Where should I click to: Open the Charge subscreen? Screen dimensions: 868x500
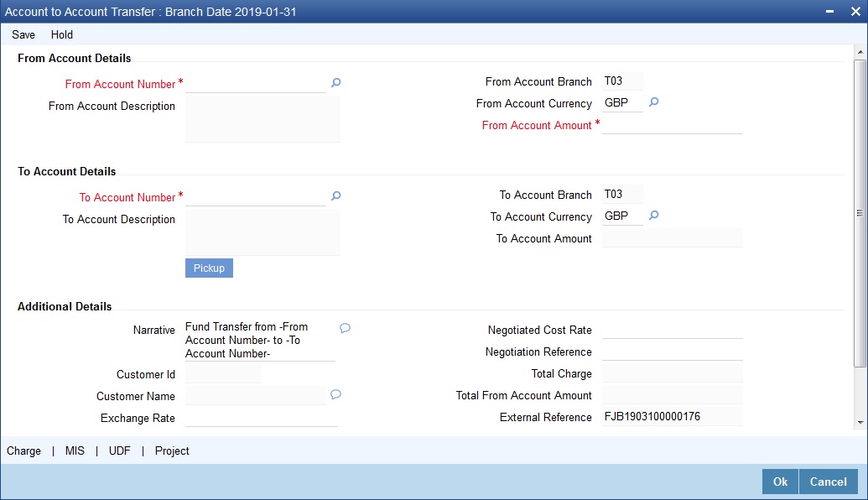(23, 451)
